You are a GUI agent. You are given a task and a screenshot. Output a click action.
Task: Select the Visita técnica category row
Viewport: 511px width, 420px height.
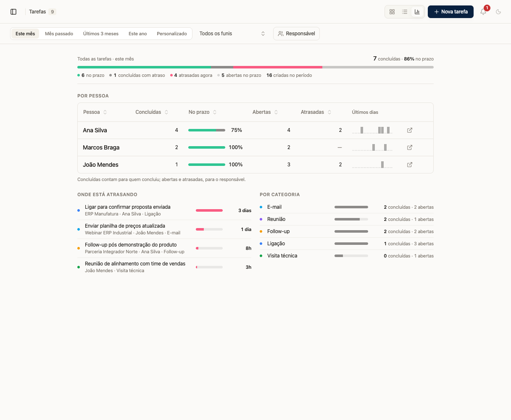point(347,256)
